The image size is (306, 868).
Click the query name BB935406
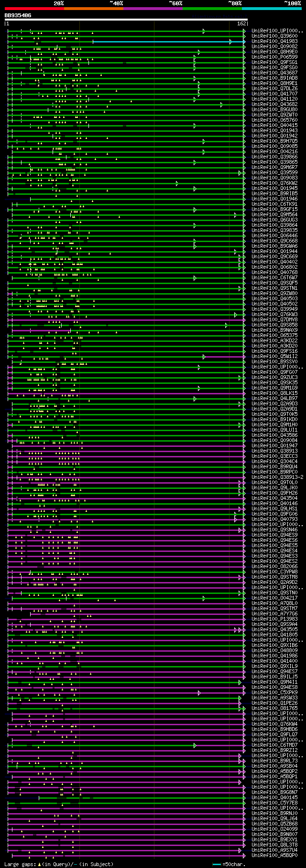tap(18, 15)
